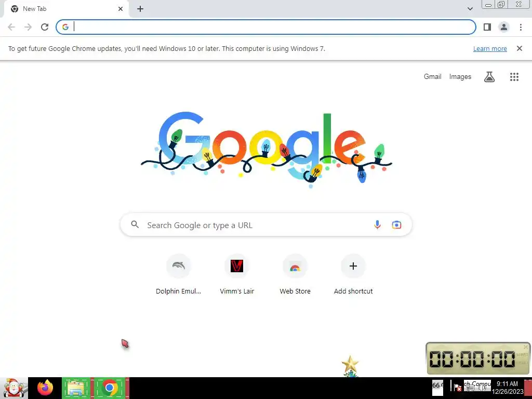This screenshot has height=399, width=532.
Task: Open the side panel icon
Action: [487, 27]
